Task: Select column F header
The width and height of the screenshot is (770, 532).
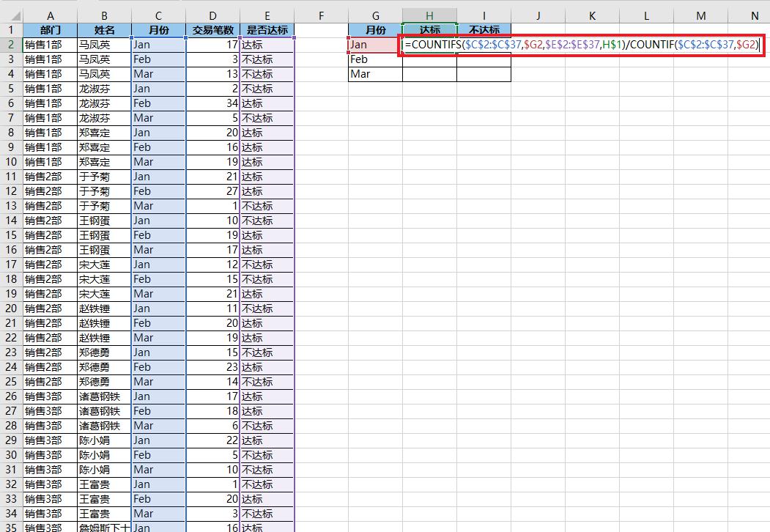Action: (321, 15)
